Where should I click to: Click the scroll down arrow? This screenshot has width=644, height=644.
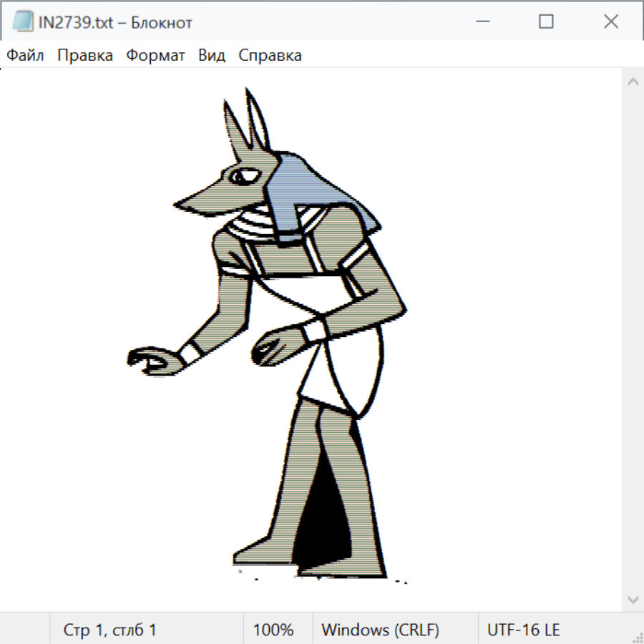click(633, 598)
